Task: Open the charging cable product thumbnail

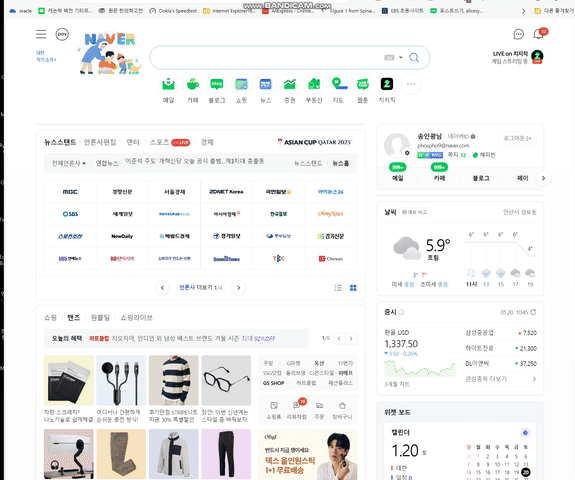Action: pos(121,380)
